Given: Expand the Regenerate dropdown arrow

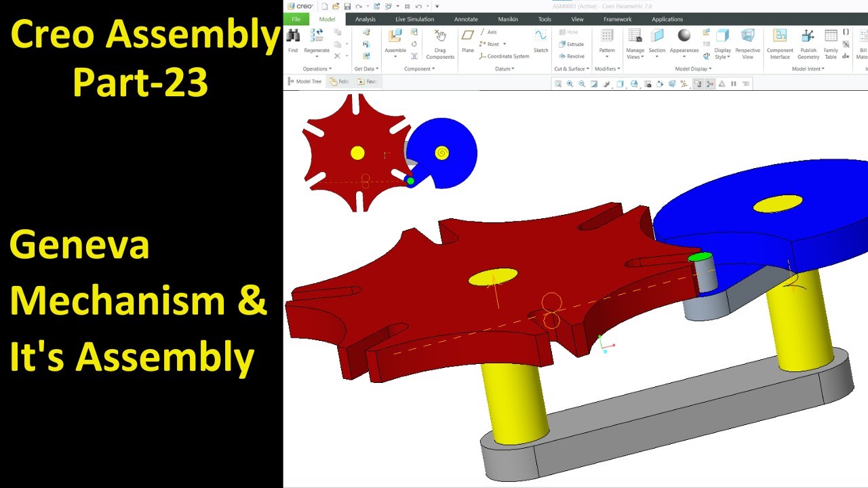Looking at the screenshot, I should tap(317, 57).
